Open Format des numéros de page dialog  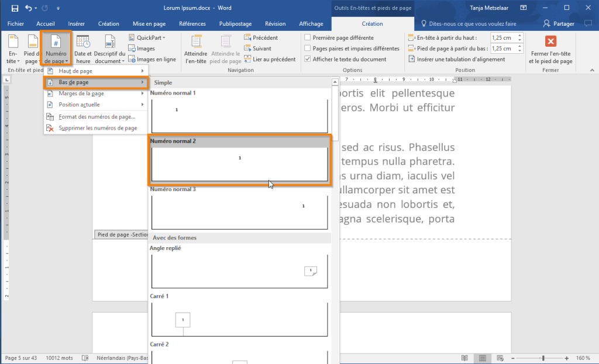pyautogui.click(x=97, y=117)
